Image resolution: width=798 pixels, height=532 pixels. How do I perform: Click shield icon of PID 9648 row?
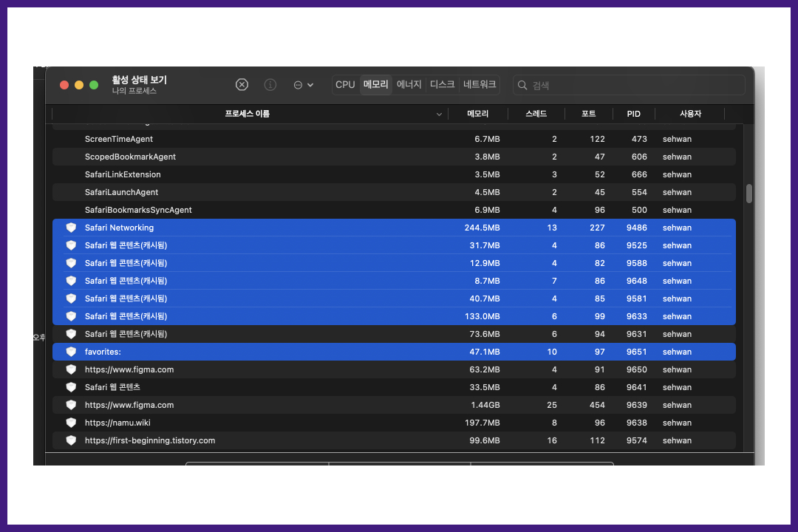[71, 281]
